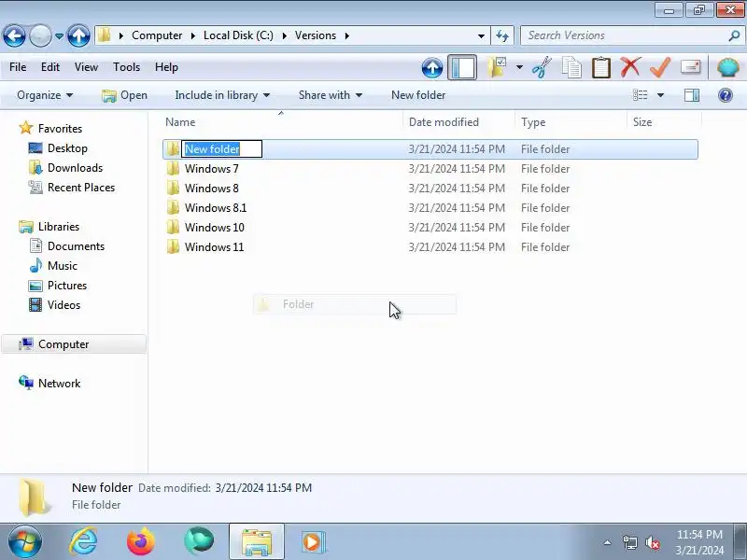Launch Firefox from the taskbar

click(141, 542)
